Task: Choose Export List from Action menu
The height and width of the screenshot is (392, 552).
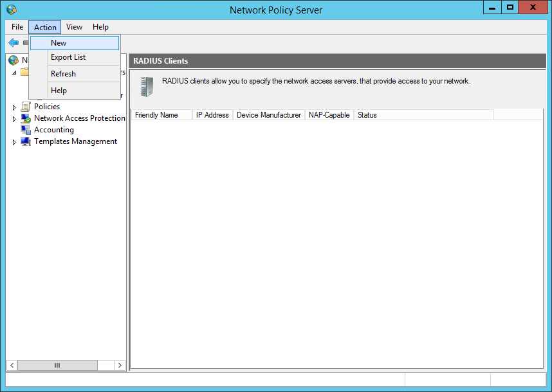Action: coord(75,57)
